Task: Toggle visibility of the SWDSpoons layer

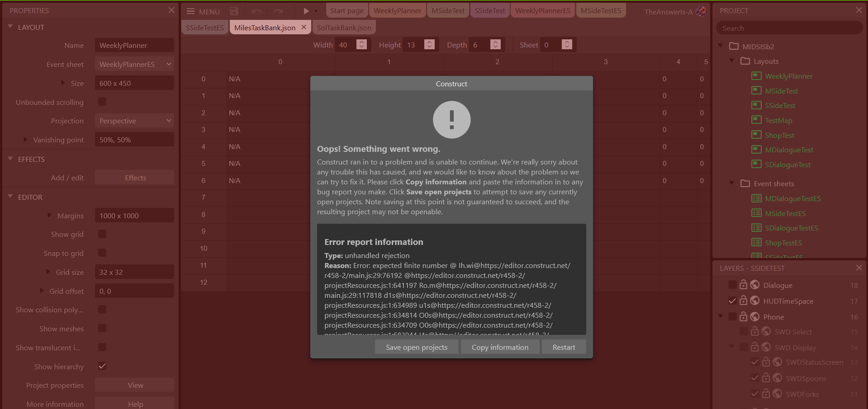Action: pyautogui.click(x=754, y=378)
